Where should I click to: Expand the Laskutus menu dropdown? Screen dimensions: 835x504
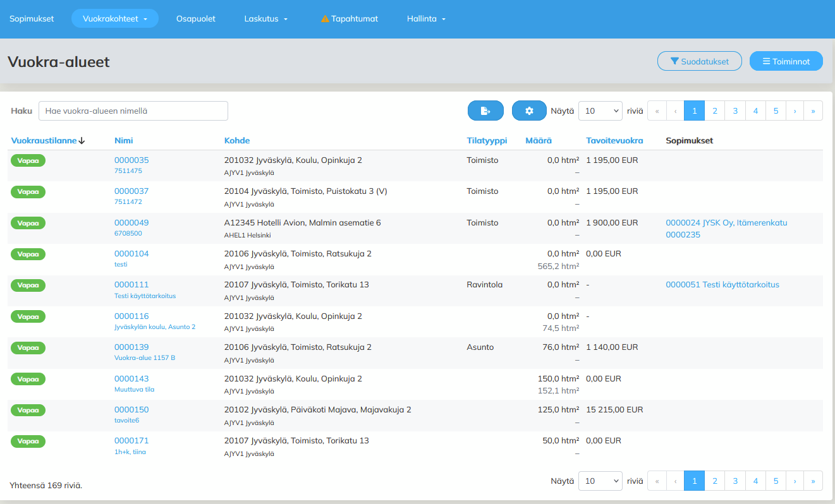pos(265,19)
